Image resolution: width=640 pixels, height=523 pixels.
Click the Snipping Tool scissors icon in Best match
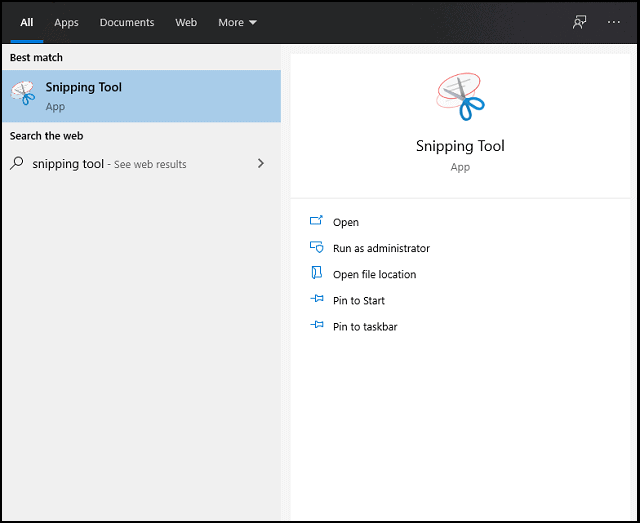(x=23, y=93)
